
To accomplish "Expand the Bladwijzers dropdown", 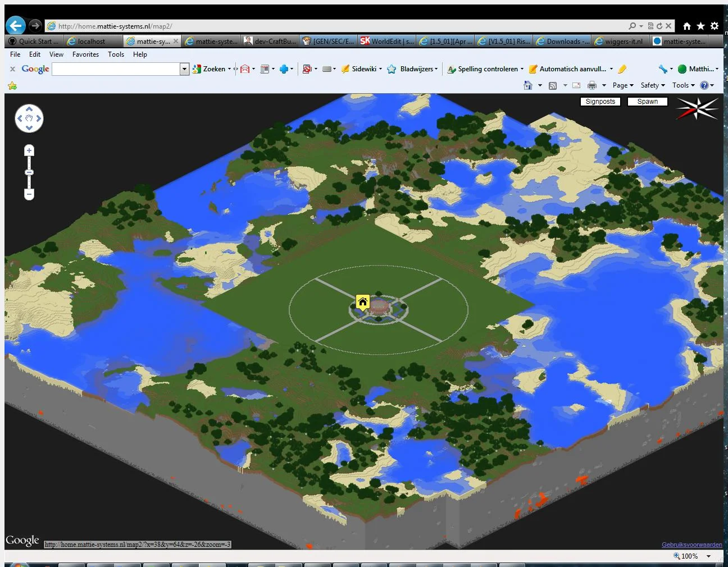I will pyautogui.click(x=436, y=69).
